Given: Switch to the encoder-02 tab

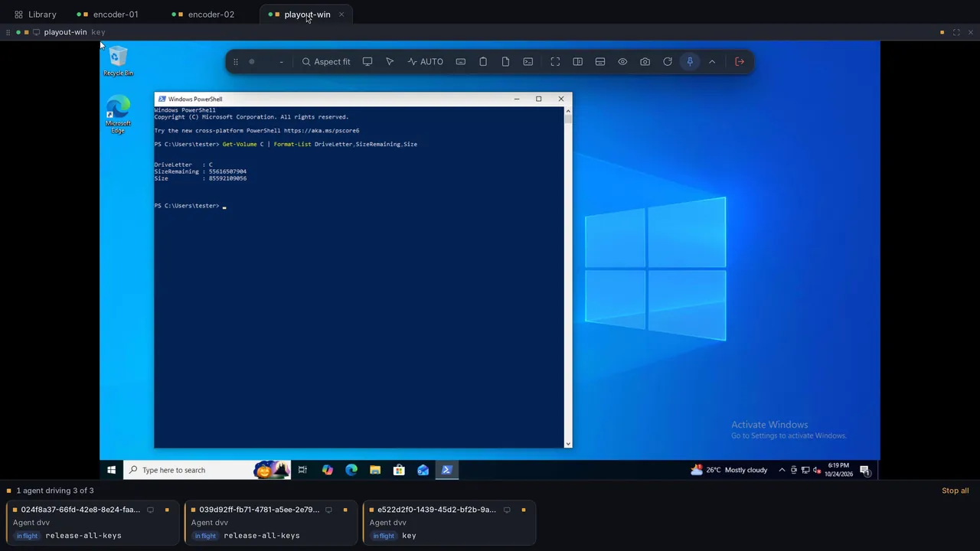Looking at the screenshot, I should (x=204, y=15).
